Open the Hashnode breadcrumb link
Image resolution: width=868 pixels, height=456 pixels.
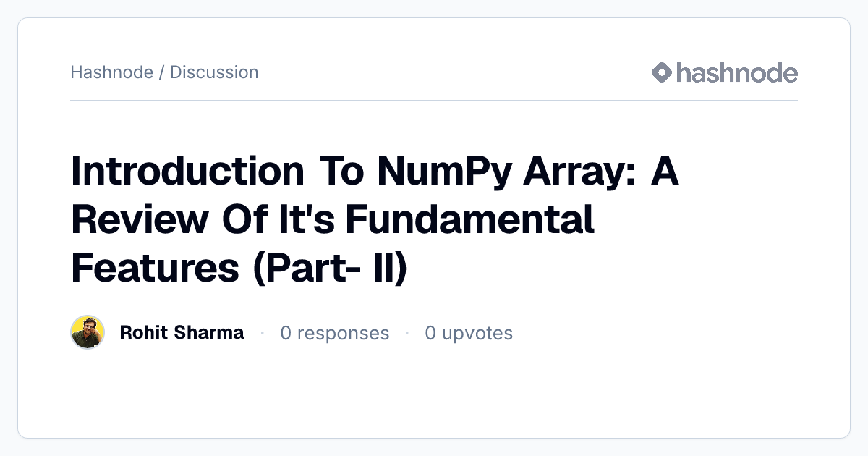coord(111,72)
